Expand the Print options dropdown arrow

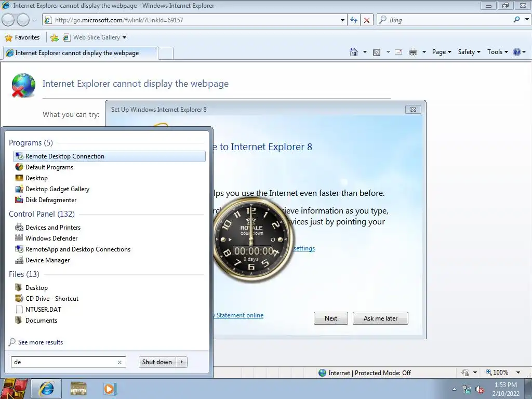424,52
